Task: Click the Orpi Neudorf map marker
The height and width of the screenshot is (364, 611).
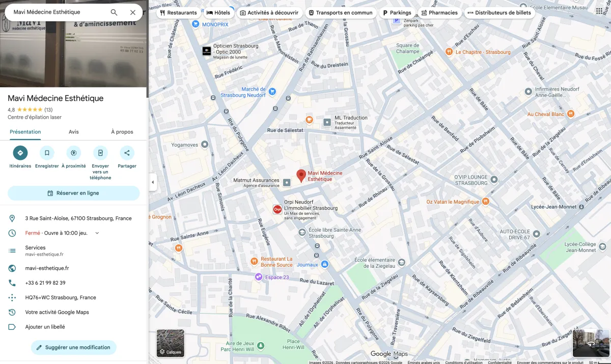Action: pyautogui.click(x=277, y=209)
